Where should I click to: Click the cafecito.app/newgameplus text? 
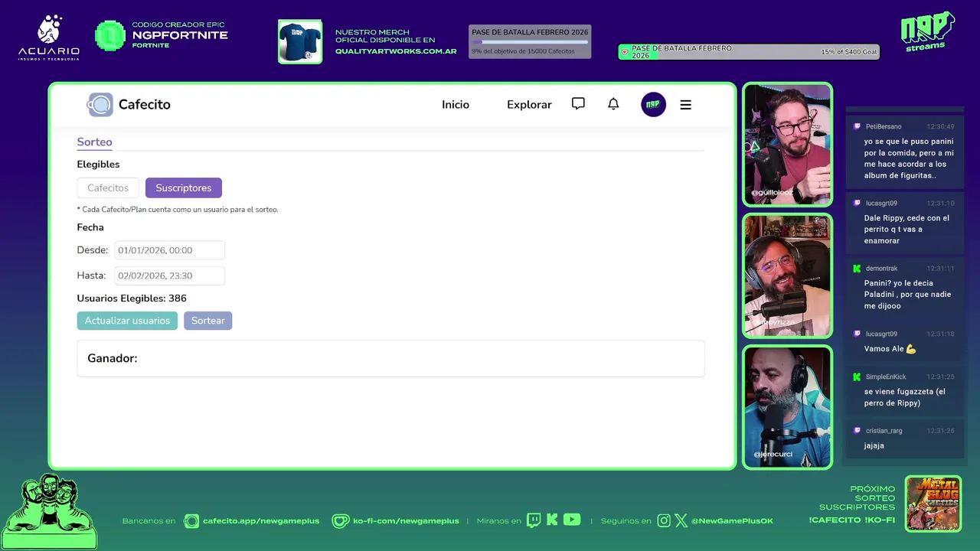(261, 521)
